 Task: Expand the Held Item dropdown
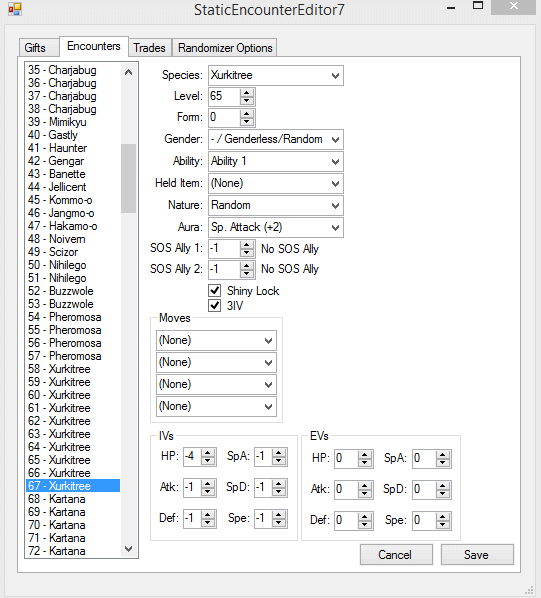(276, 183)
